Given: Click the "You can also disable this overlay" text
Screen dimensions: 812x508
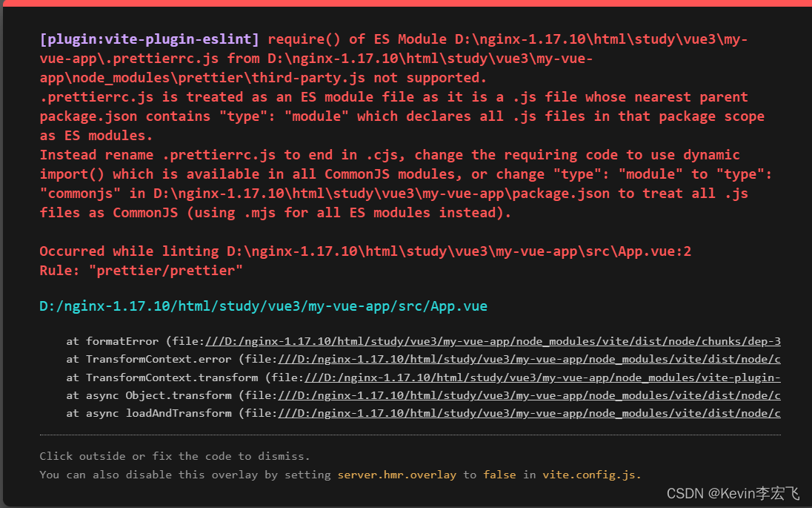Looking at the screenshot, I should tap(185, 475).
